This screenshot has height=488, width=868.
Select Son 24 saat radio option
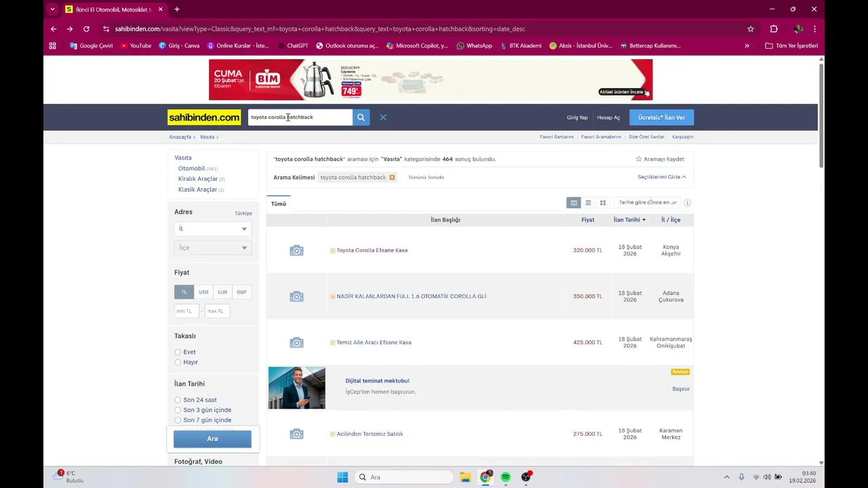[x=178, y=401]
